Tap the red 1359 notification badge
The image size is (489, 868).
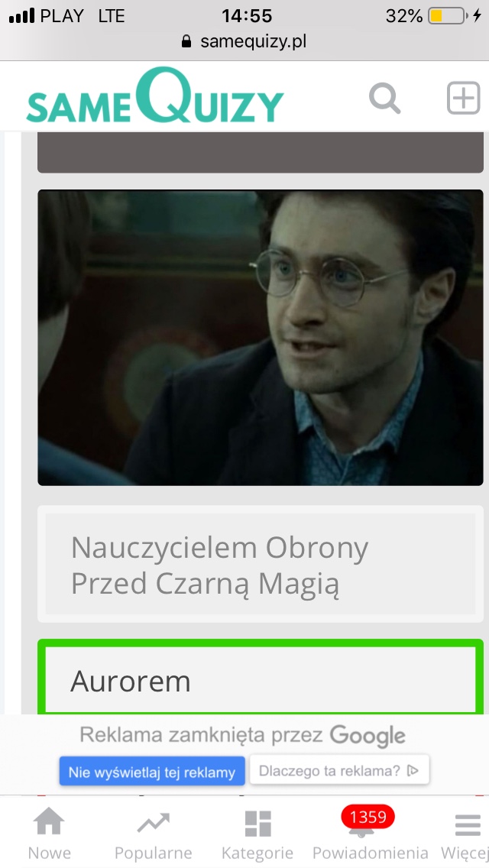(x=368, y=817)
